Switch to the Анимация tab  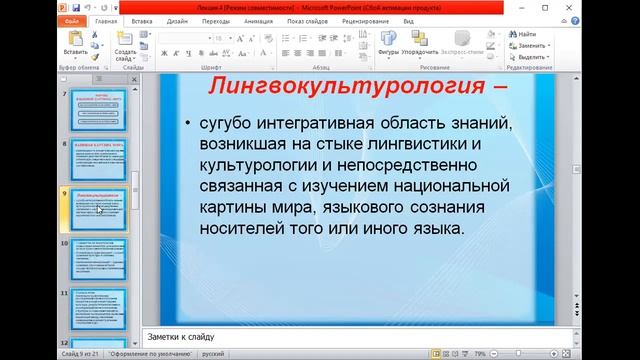(x=258, y=21)
